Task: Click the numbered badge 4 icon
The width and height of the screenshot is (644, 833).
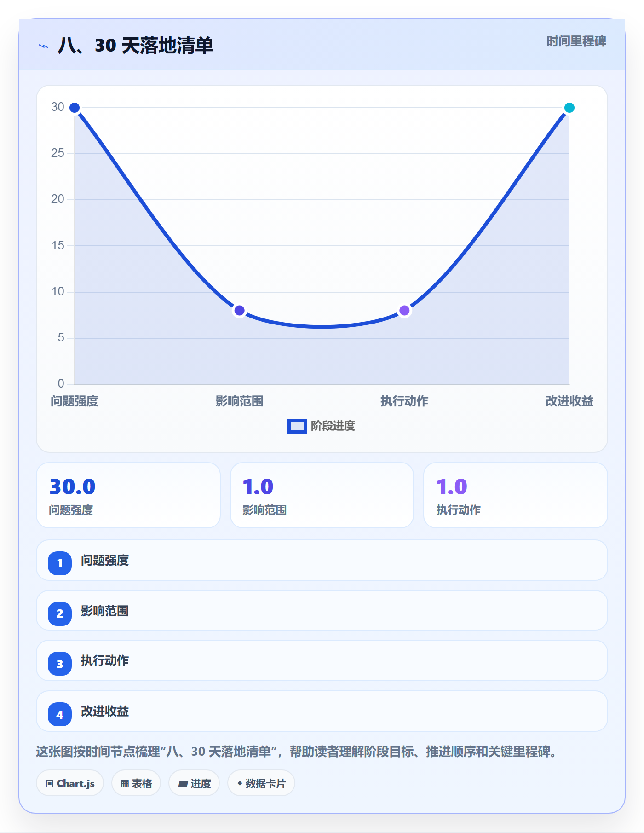Action: (x=60, y=714)
